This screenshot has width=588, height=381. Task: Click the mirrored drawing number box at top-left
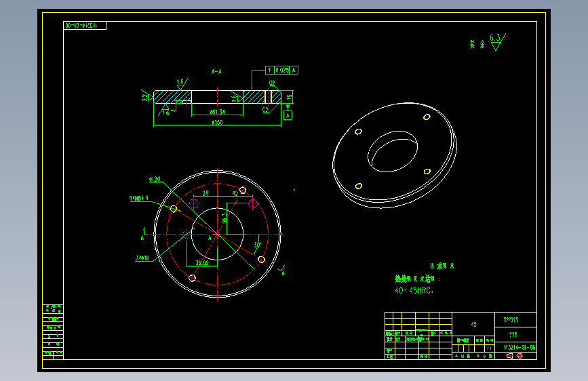coord(85,26)
